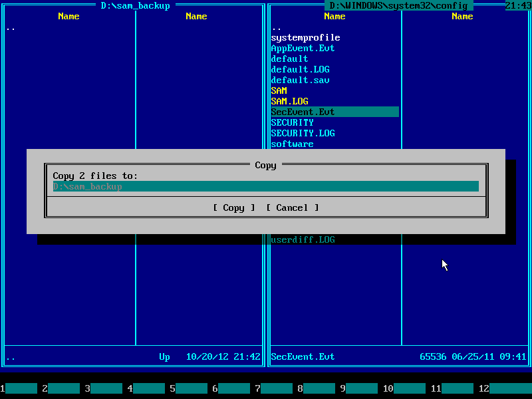Click function key bar button 7
This screenshot has height=399, width=532.
(274, 388)
